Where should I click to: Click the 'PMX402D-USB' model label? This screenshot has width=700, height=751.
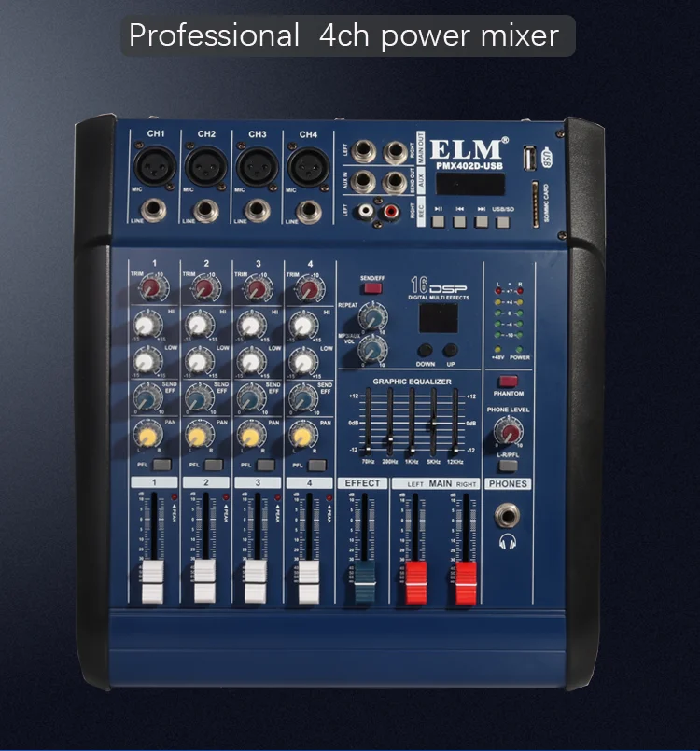469,166
